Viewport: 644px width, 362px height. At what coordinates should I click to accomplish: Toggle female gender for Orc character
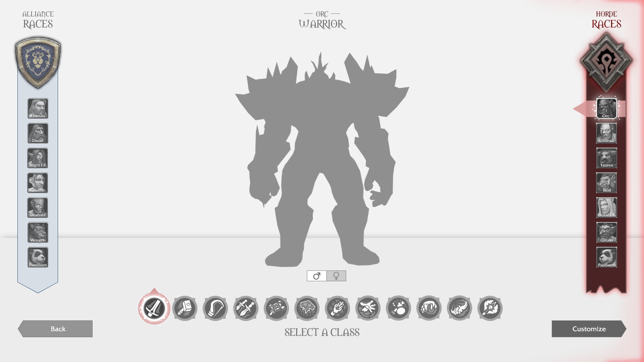[336, 276]
